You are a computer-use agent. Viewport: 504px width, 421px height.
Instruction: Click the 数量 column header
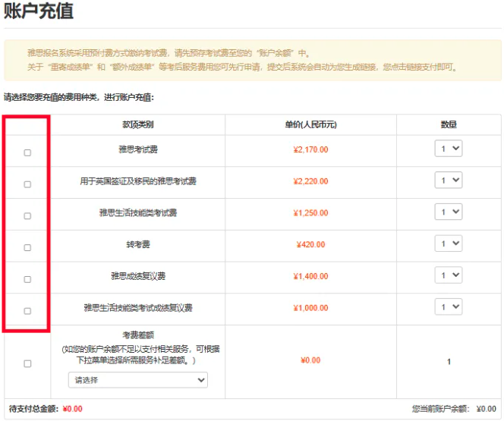coord(449,124)
